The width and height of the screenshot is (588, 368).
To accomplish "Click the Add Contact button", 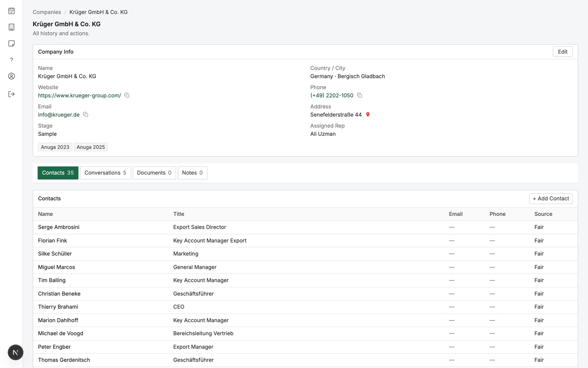I will (551, 199).
